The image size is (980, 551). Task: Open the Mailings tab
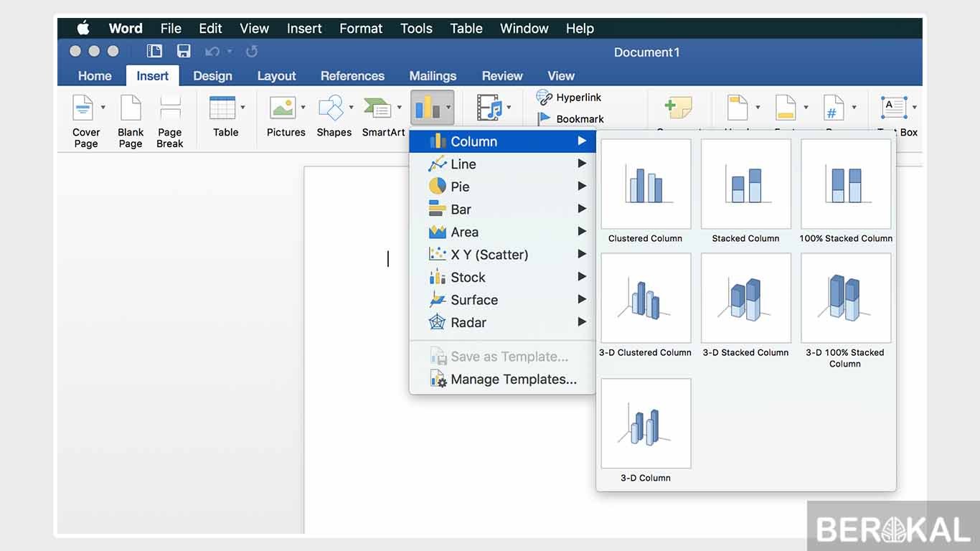point(433,76)
